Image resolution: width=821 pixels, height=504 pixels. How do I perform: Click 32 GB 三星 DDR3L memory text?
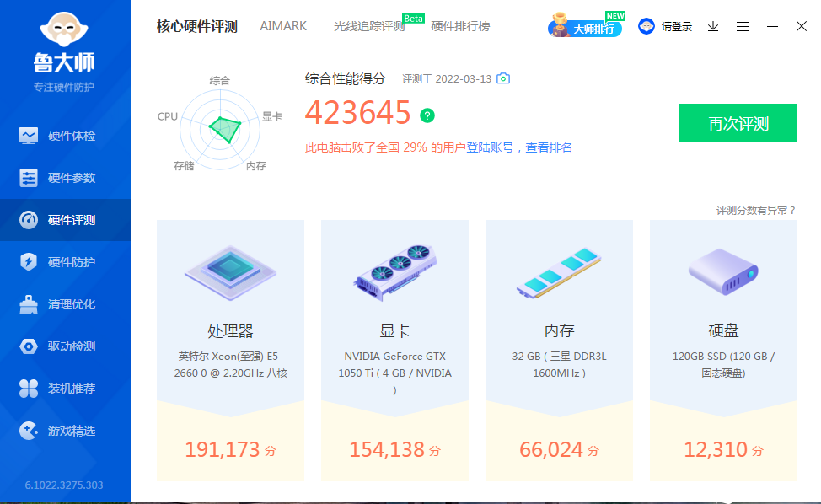pos(559,365)
